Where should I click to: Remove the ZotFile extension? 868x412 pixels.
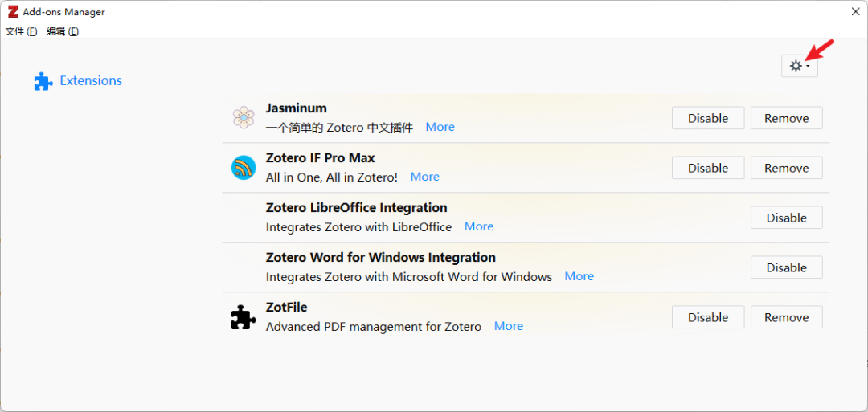coord(786,317)
